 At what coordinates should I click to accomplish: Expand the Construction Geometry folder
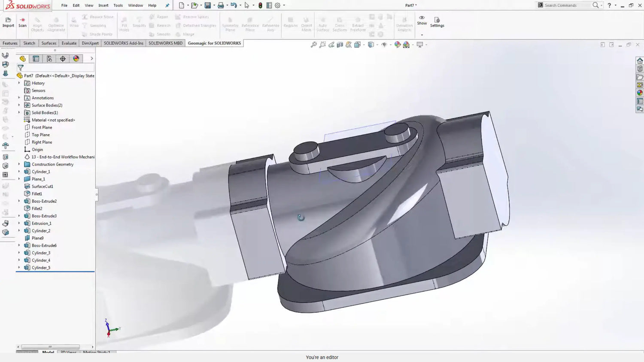19,164
